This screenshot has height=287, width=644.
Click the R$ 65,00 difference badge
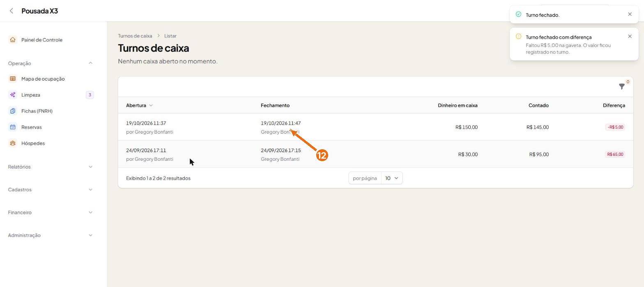tap(615, 154)
